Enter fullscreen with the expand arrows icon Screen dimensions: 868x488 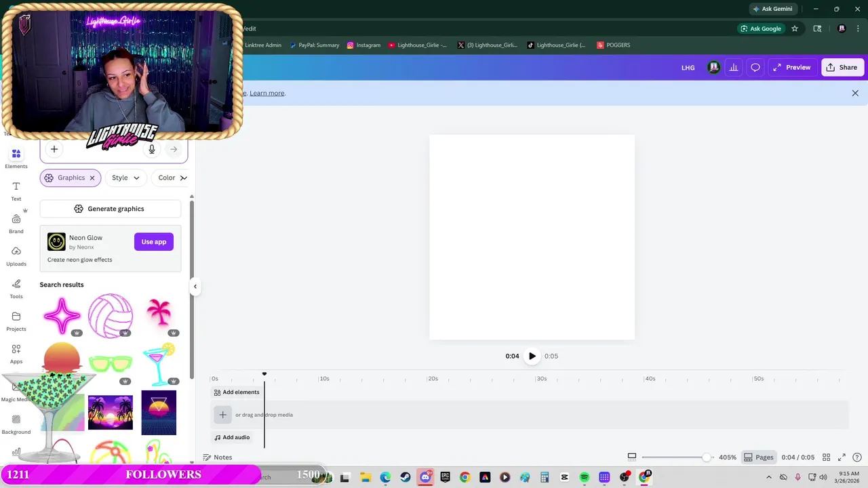842,457
